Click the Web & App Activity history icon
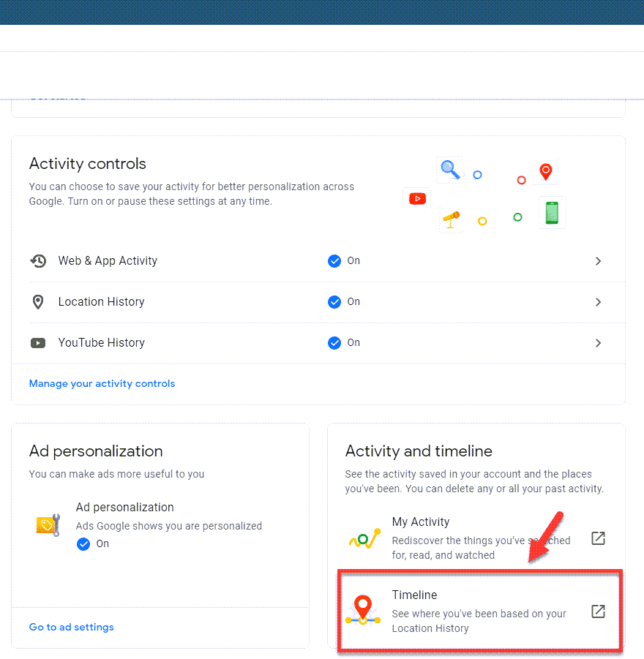 [x=38, y=261]
